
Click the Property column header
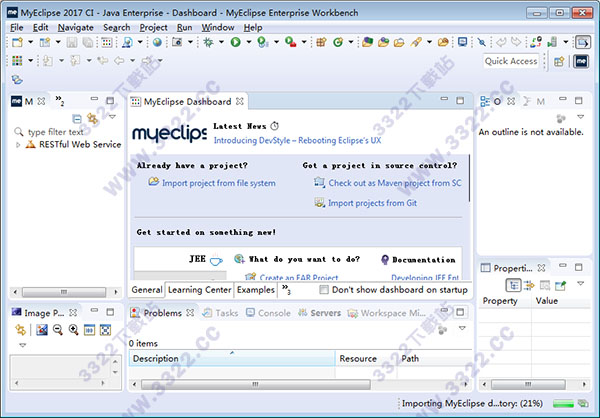point(505,301)
